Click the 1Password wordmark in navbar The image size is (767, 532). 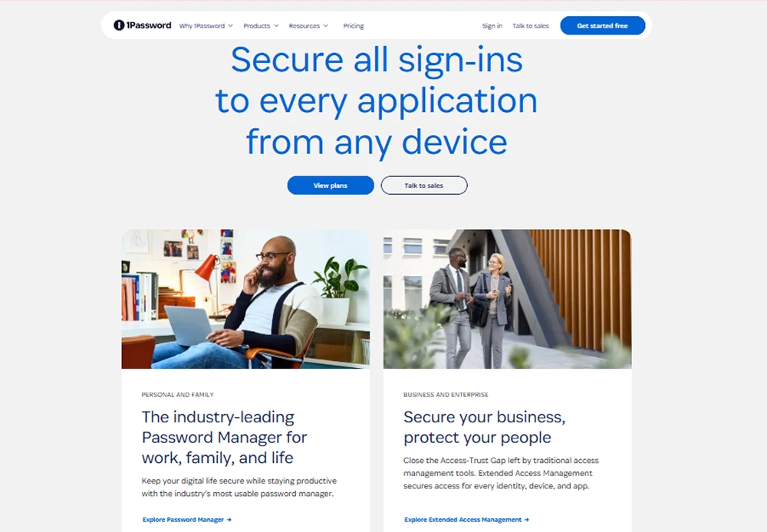pos(149,25)
